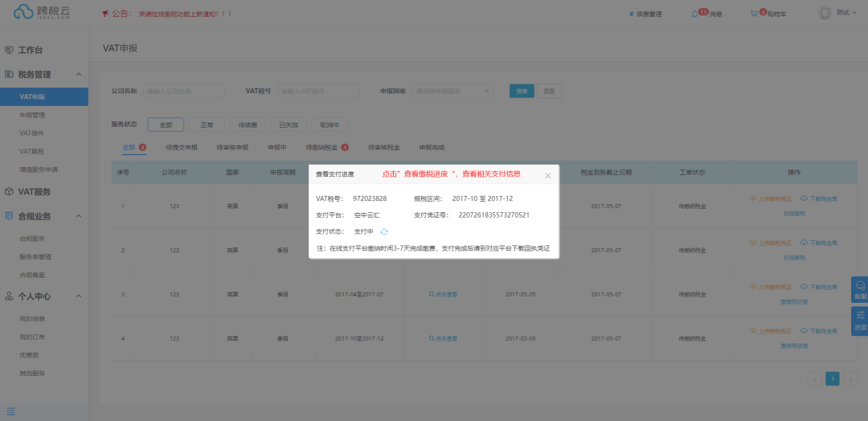Expand the 测试 account dropdown

(x=845, y=12)
